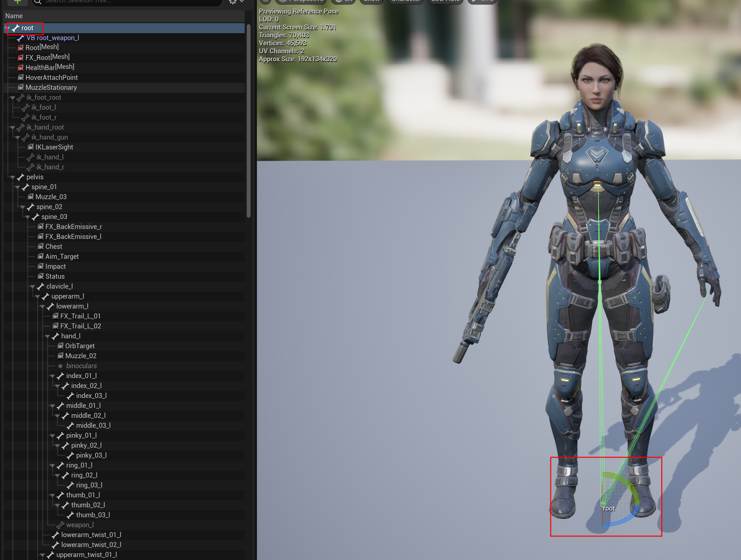Click the virtual bone icon beside VB root_weapon_l

[21, 38]
